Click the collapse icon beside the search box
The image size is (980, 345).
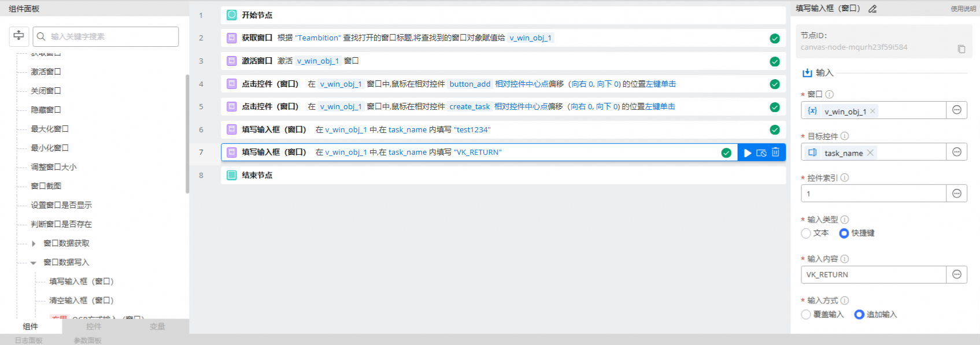point(19,36)
